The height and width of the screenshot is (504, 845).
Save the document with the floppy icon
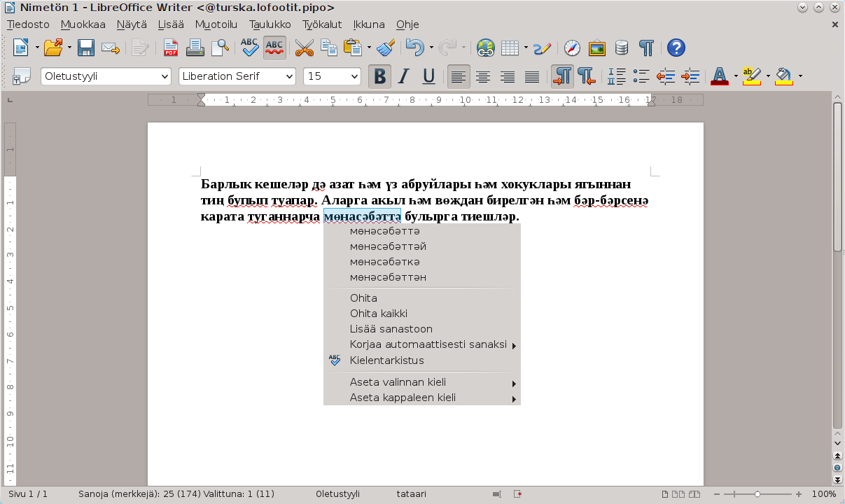pyautogui.click(x=85, y=48)
